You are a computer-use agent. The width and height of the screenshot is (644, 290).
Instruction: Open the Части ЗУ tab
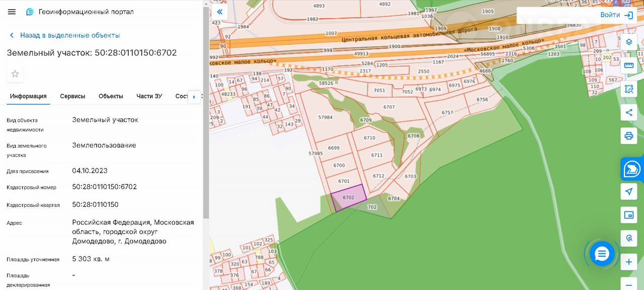point(149,96)
